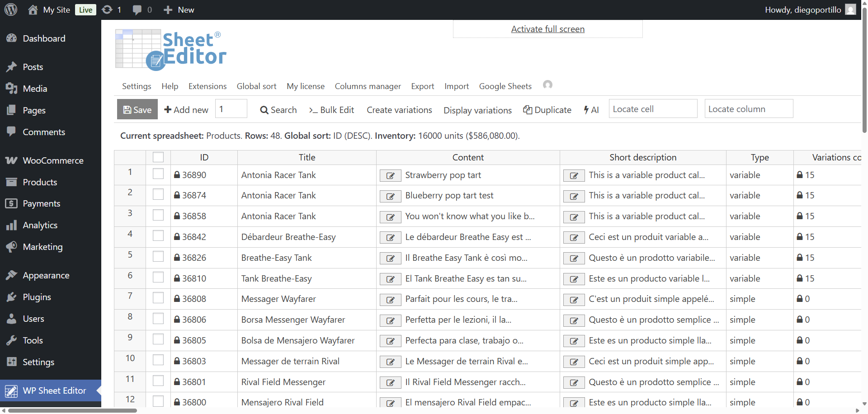Click the Sheet Editor logo
This screenshot has height=414, width=868.
point(171,50)
